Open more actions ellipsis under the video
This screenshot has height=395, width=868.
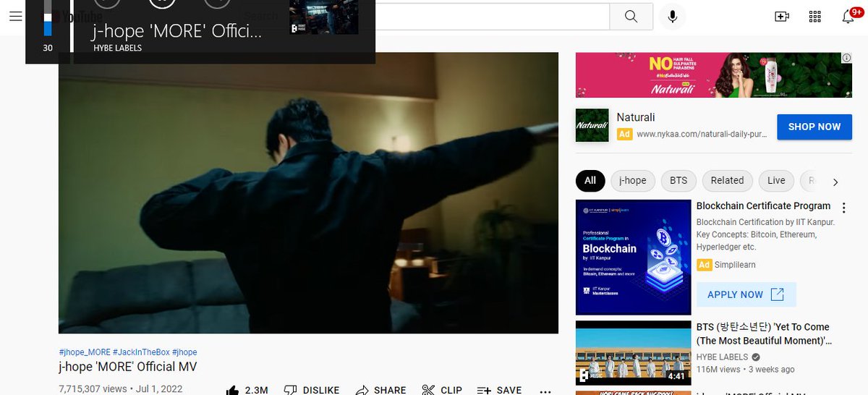coord(546,391)
